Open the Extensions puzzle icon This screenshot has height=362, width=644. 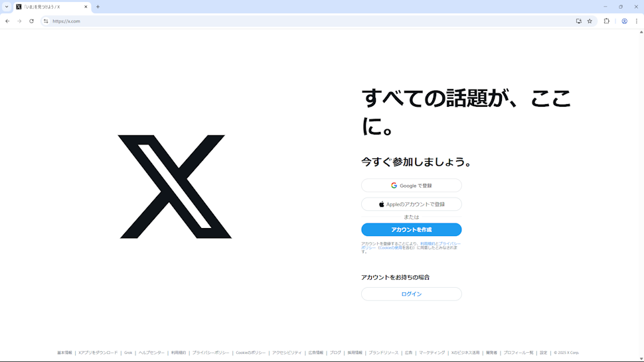(x=607, y=21)
